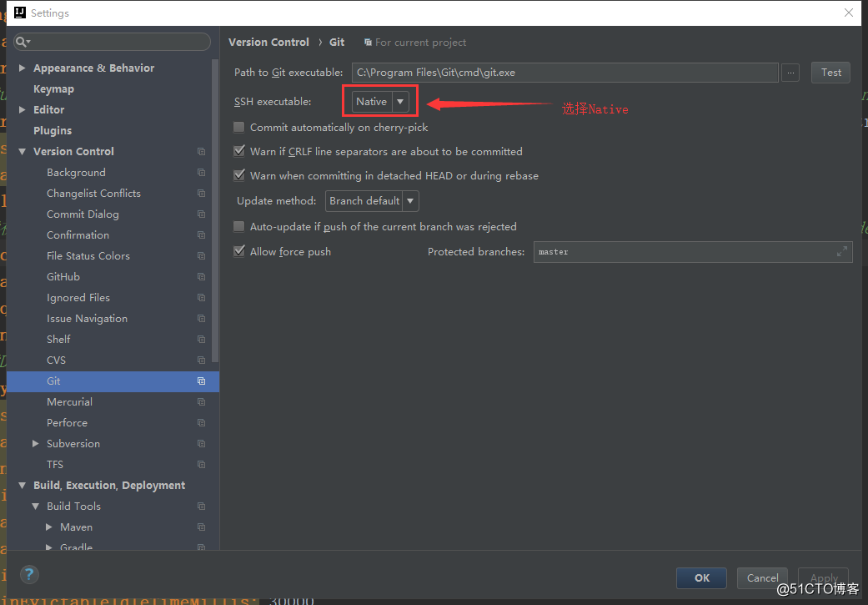Enable Auto-update if push rejected checkbox
Viewport: 868px width, 605px height.
coord(239,227)
